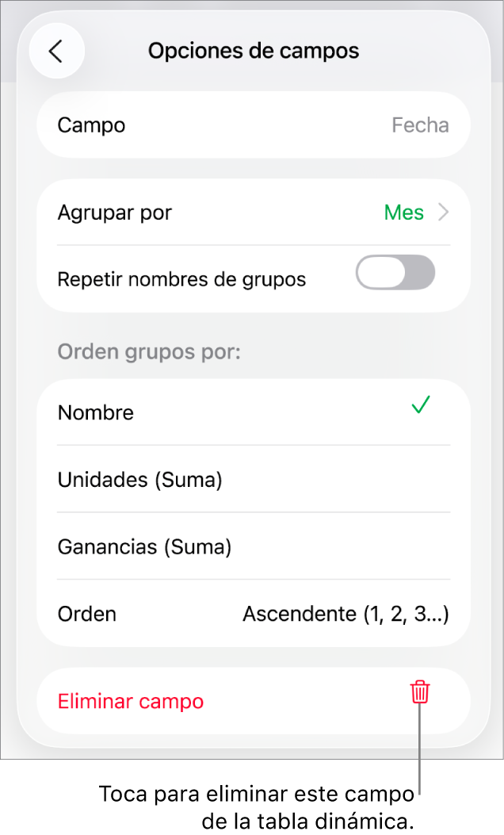This screenshot has width=504, height=835.
Task: Tap the Campo row showing Fecha
Action: tap(254, 124)
